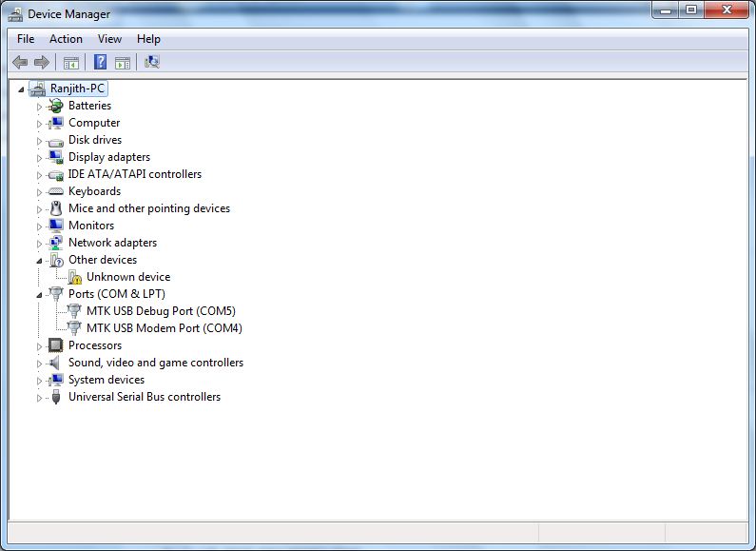Viewport: 756px width, 551px height.
Task: Expand the Universal Serial Bus controllers node
Action: tap(40, 398)
